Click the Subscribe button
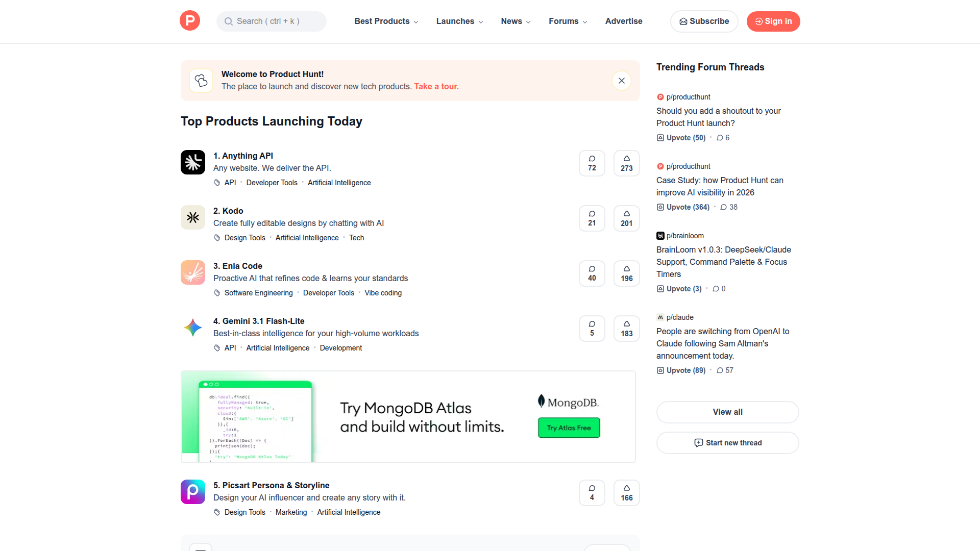This screenshot has height=551, width=980. pyautogui.click(x=704, y=21)
